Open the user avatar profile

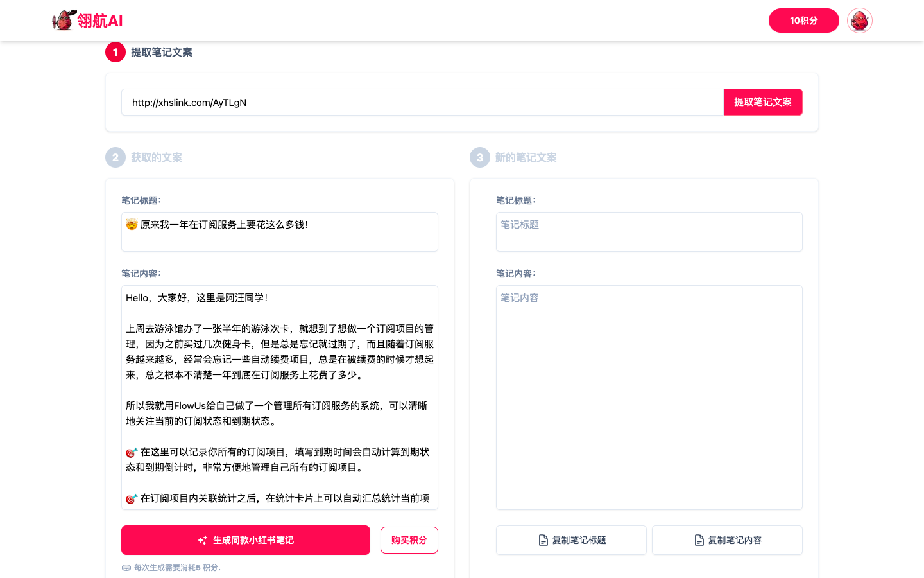tap(859, 21)
